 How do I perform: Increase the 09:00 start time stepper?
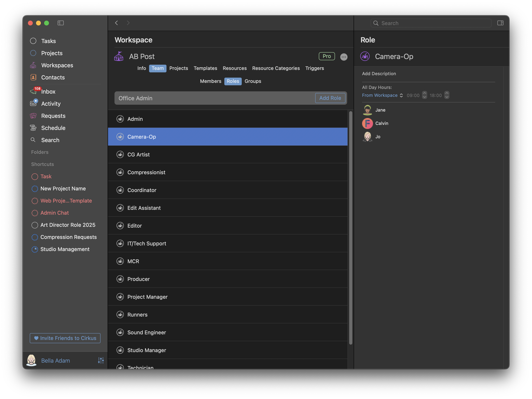point(425,93)
